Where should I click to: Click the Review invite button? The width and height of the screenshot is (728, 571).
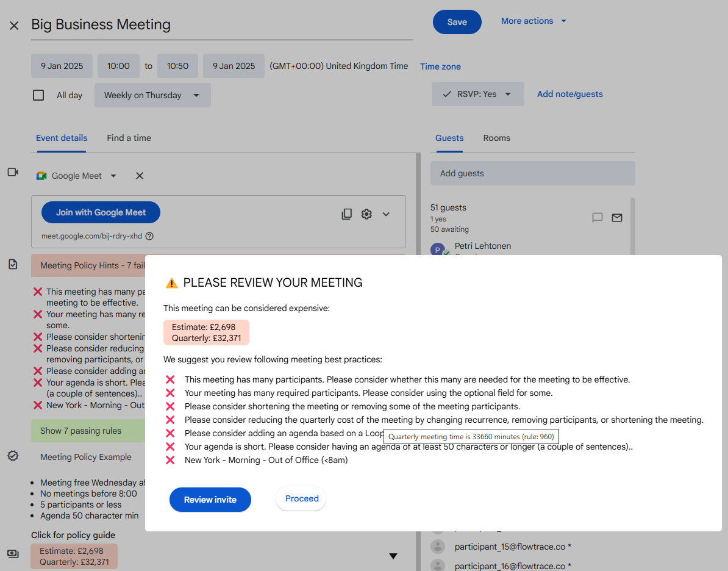click(x=210, y=499)
